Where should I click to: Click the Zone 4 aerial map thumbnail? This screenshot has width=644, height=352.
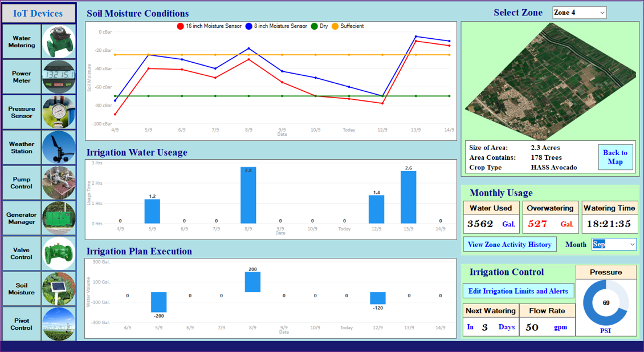coord(550,80)
